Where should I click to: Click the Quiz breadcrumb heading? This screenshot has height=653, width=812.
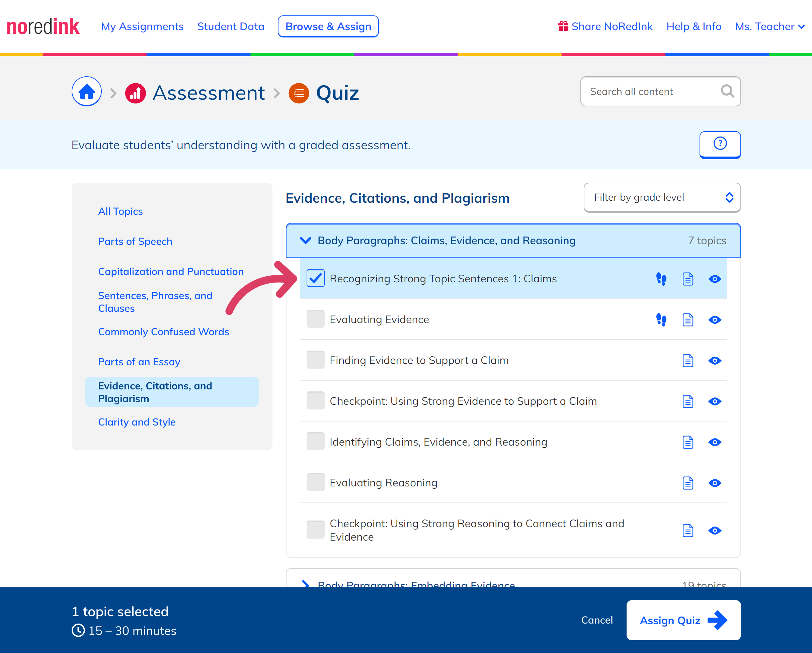pos(337,93)
